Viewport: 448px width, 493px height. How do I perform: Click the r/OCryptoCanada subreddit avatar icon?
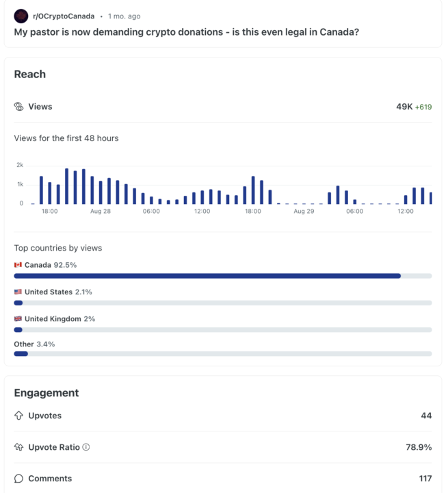pos(21,16)
